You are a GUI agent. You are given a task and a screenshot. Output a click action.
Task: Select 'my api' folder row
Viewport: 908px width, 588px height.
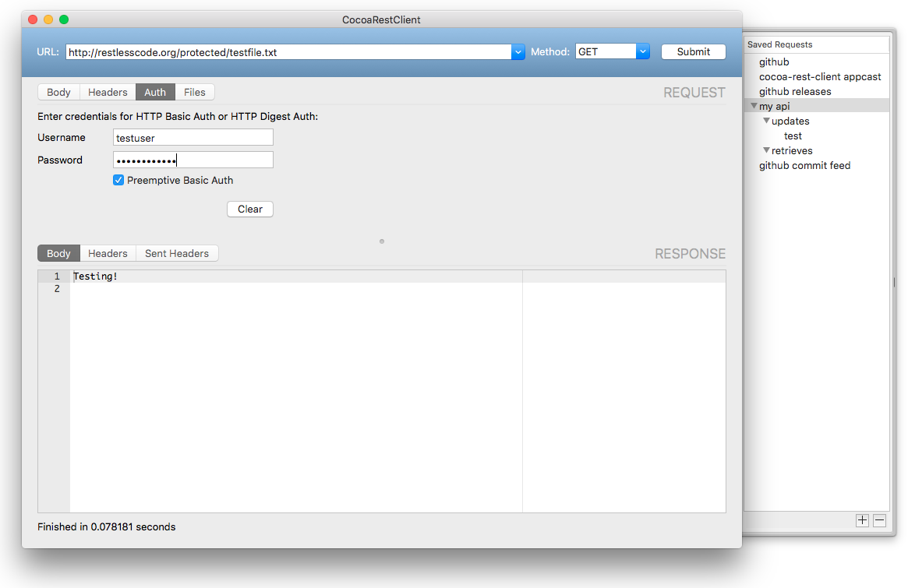click(817, 106)
